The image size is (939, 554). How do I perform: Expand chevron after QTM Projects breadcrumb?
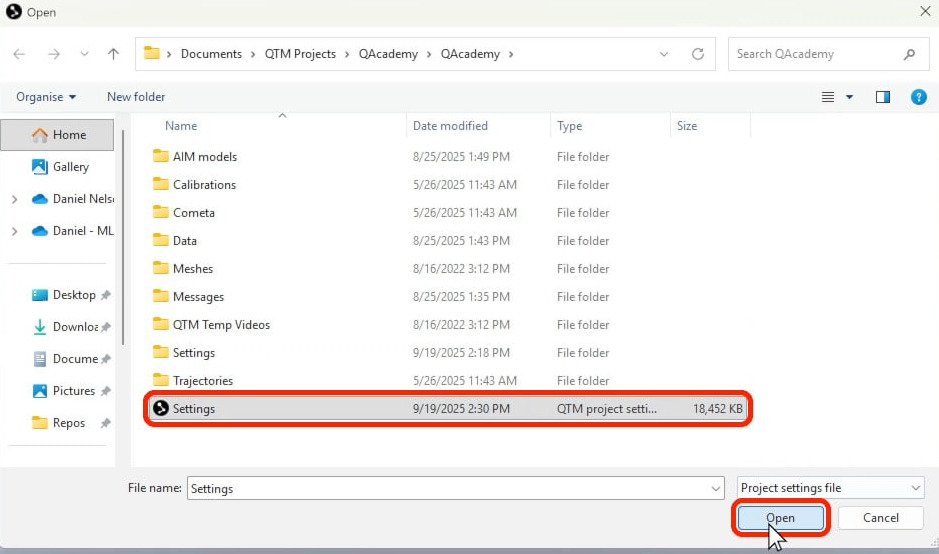pyautogui.click(x=347, y=54)
